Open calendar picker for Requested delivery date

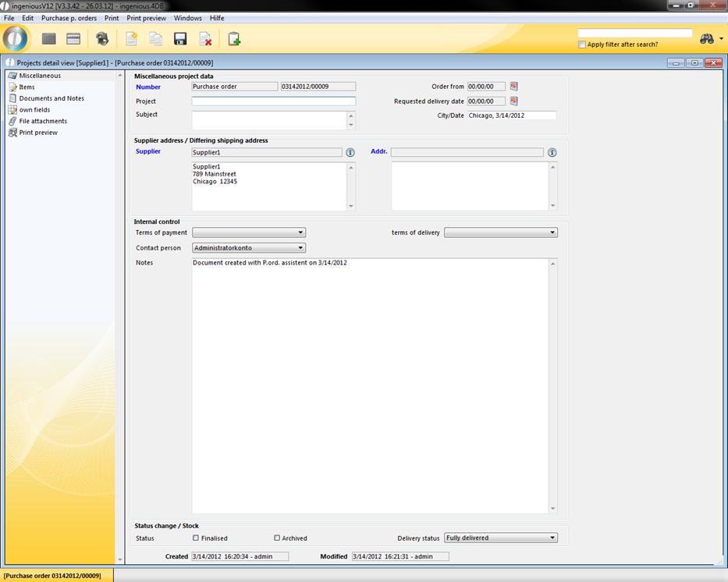click(514, 101)
